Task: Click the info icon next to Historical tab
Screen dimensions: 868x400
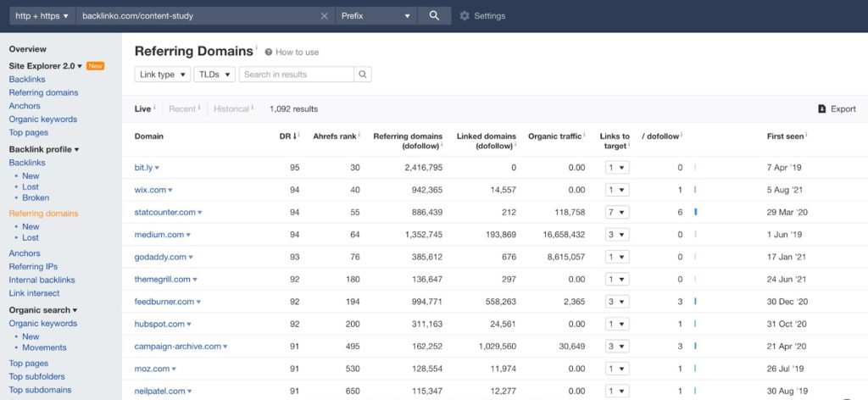Action: click(x=253, y=107)
